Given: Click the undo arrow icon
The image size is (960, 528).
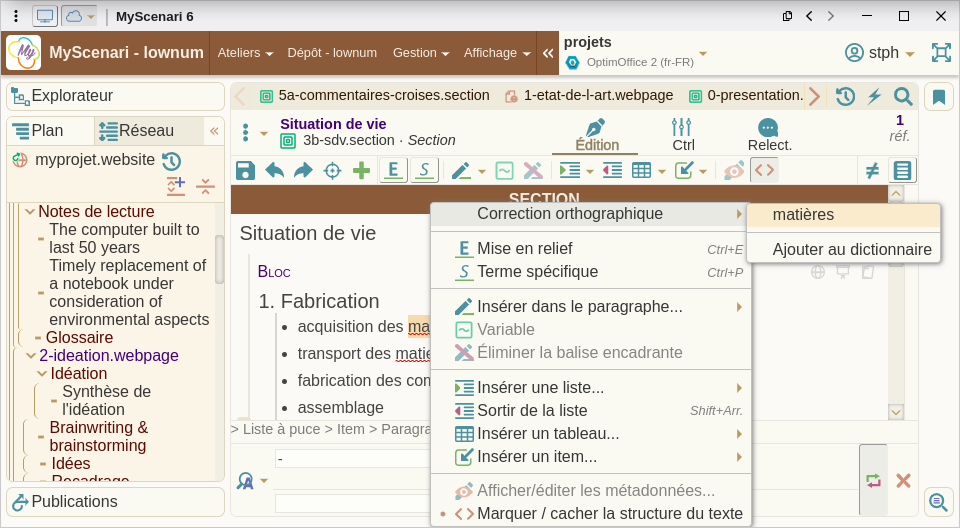Looking at the screenshot, I should coord(274,171).
